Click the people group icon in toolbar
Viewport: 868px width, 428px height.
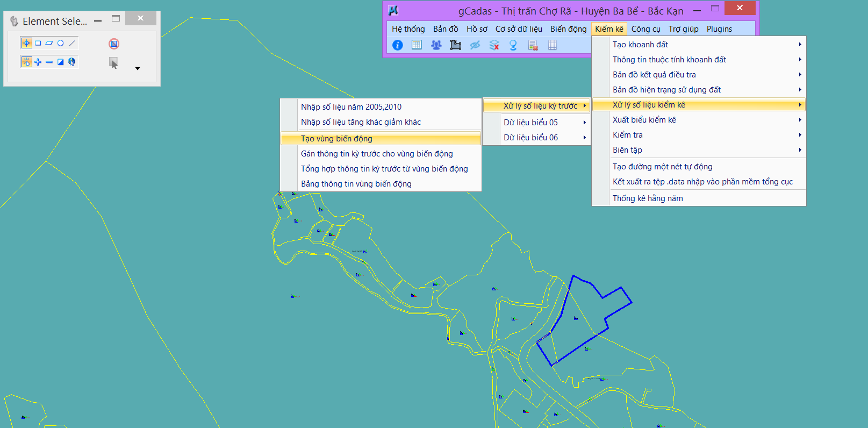(436, 45)
